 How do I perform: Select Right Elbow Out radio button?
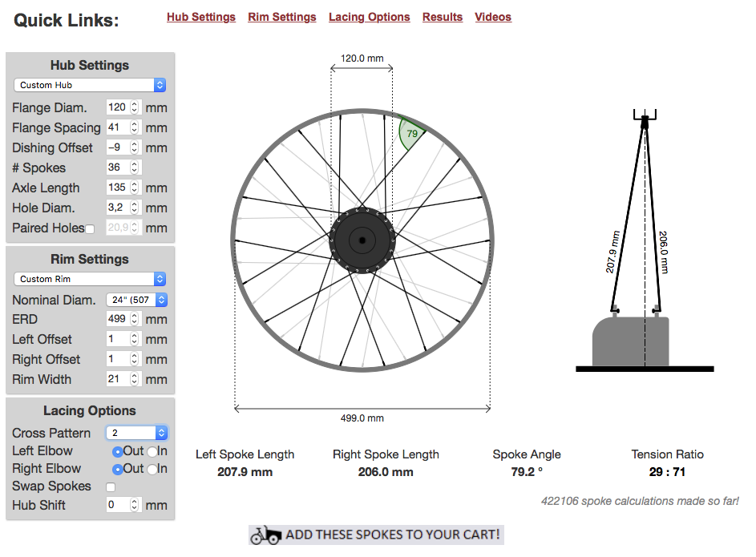[x=118, y=469]
